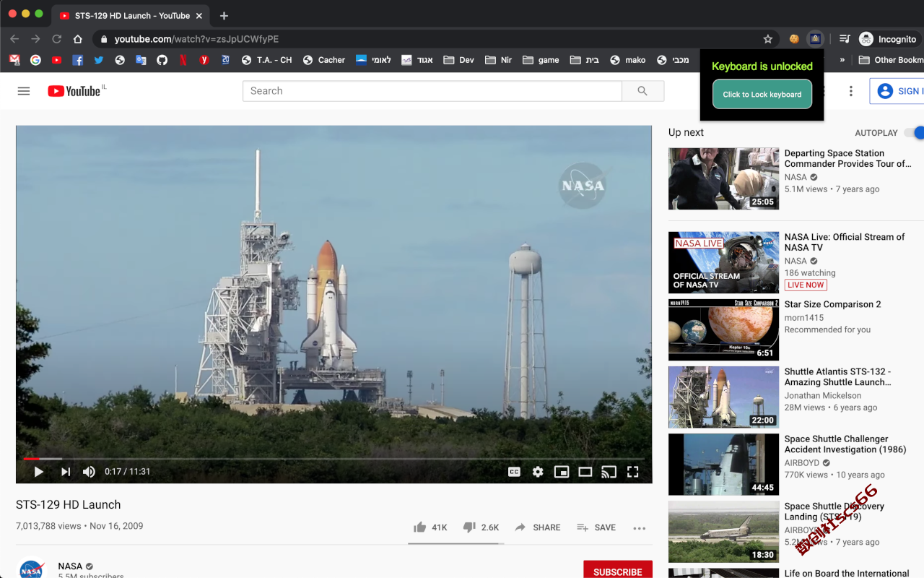The height and width of the screenshot is (578, 924).
Task: Open the game bookmarks folder
Action: click(x=541, y=60)
